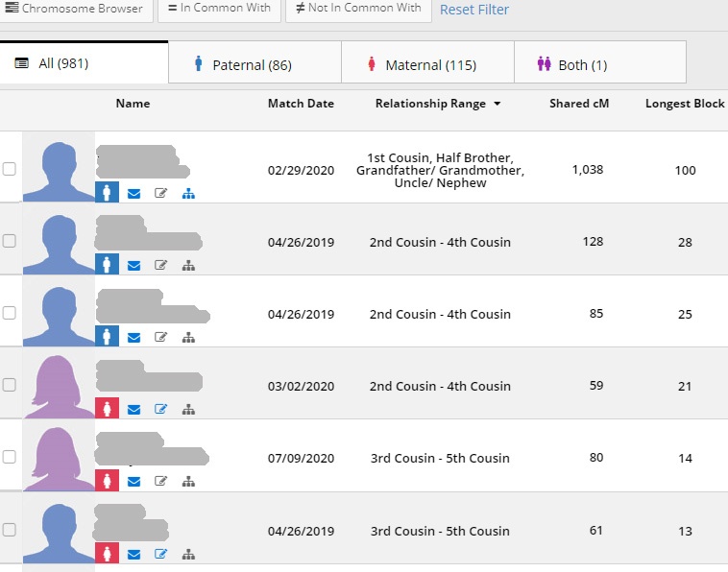Image resolution: width=728 pixels, height=572 pixels.
Task: Open the Maternal (115) tab
Action: (427, 64)
